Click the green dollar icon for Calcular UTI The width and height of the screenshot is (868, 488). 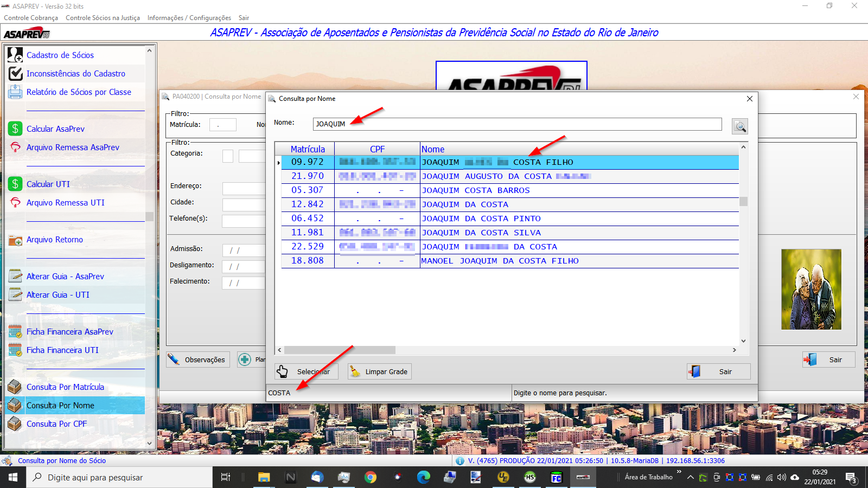[x=15, y=184]
